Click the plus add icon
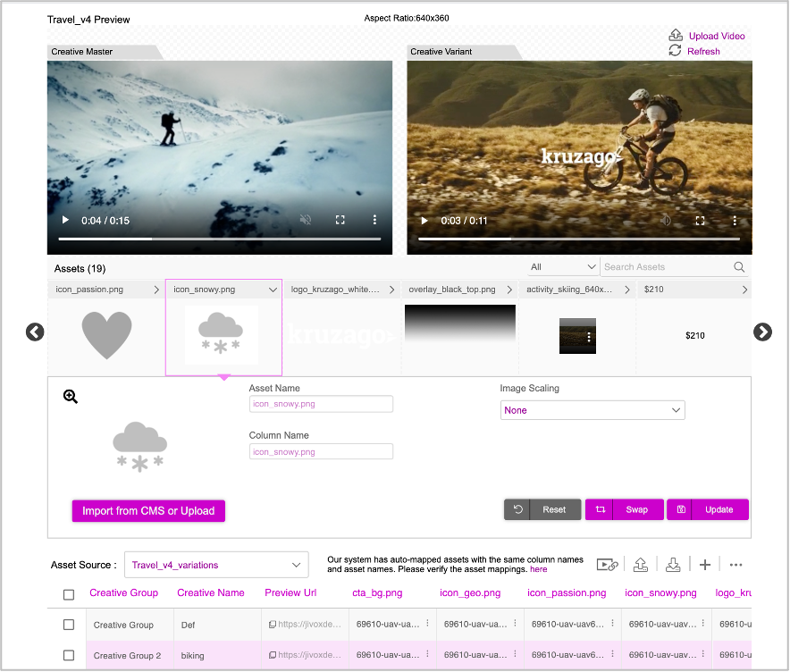The height and width of the screenshot is (672, 790). tap(705, 565)
